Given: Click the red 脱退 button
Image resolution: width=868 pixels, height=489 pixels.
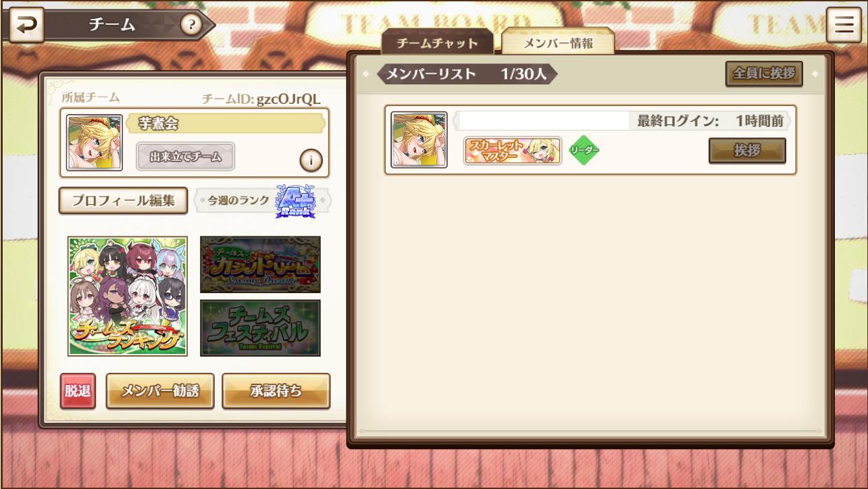Looking at the screenshot, I should [78, 391].
